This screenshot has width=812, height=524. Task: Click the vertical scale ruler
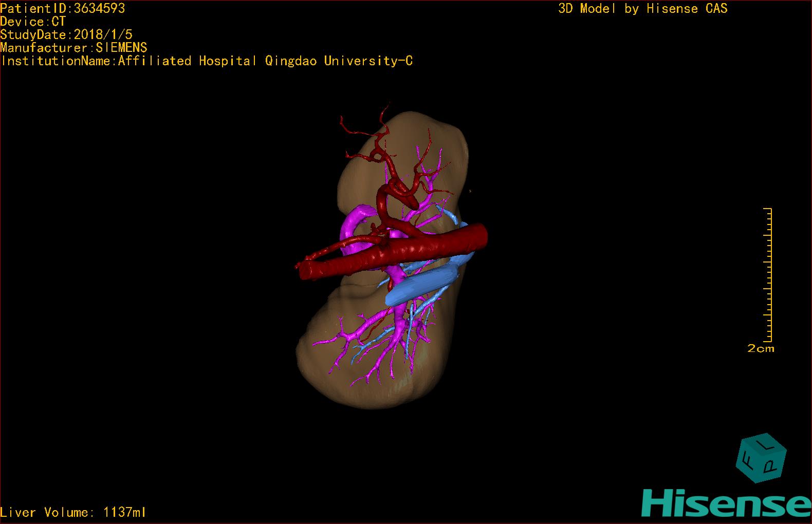tap(768, 275)
